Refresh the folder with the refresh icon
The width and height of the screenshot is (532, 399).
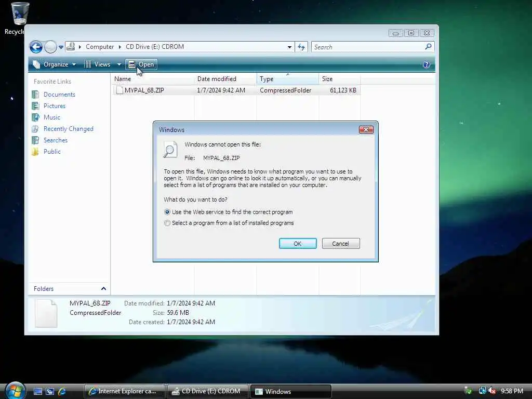coord(301,47)
